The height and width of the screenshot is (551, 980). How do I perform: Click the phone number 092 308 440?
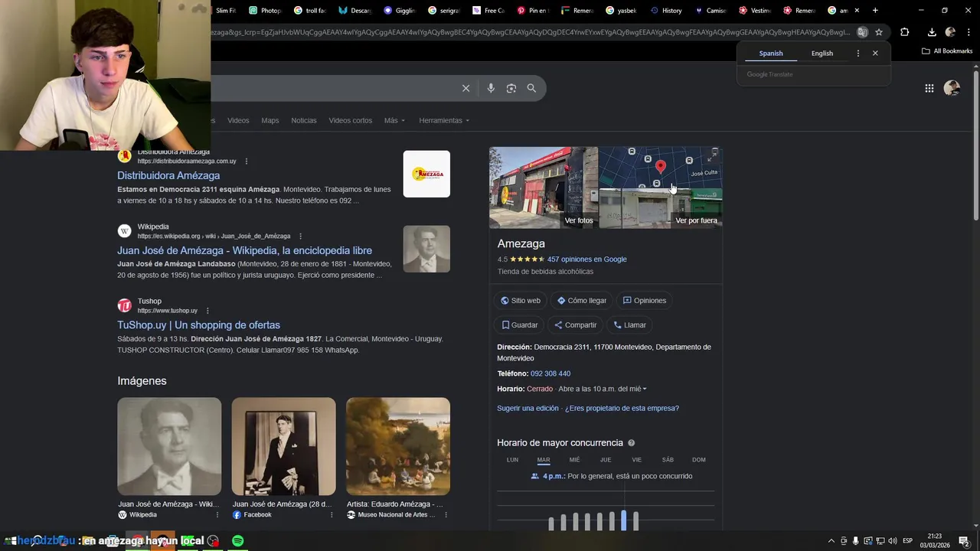550,373
